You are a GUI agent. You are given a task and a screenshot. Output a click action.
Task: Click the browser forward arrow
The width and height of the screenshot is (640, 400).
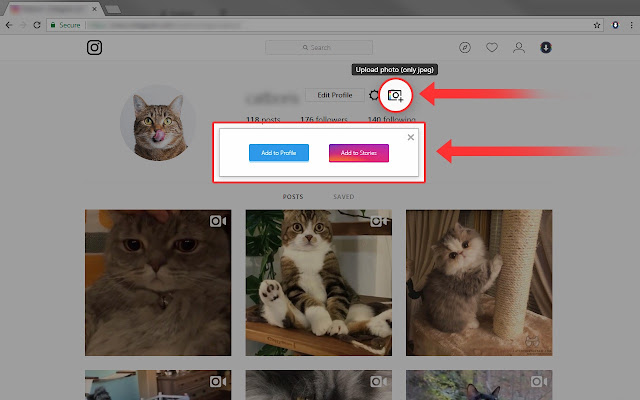[23, 25]
